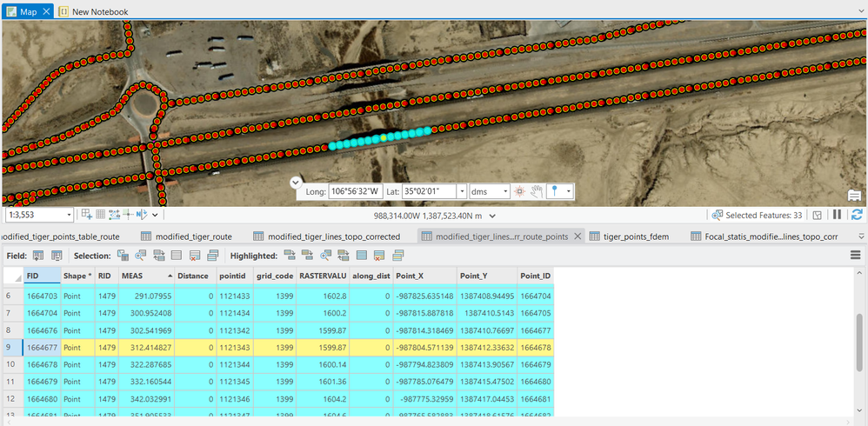Refresh the map view

(857, 215)
